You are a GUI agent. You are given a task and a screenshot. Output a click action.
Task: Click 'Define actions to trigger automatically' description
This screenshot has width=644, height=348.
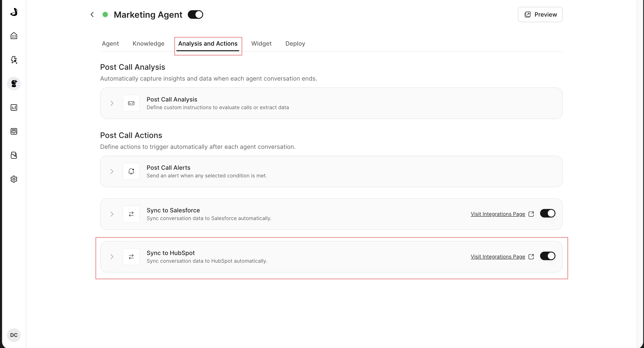[198, 147]
